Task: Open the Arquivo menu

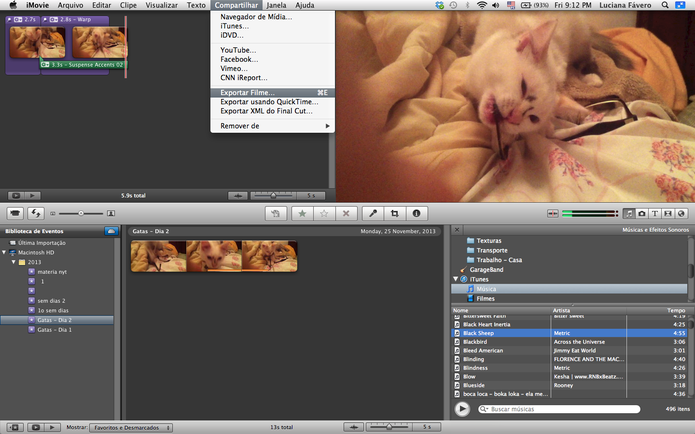Action: pyautogui.click(x=70, y=5)
